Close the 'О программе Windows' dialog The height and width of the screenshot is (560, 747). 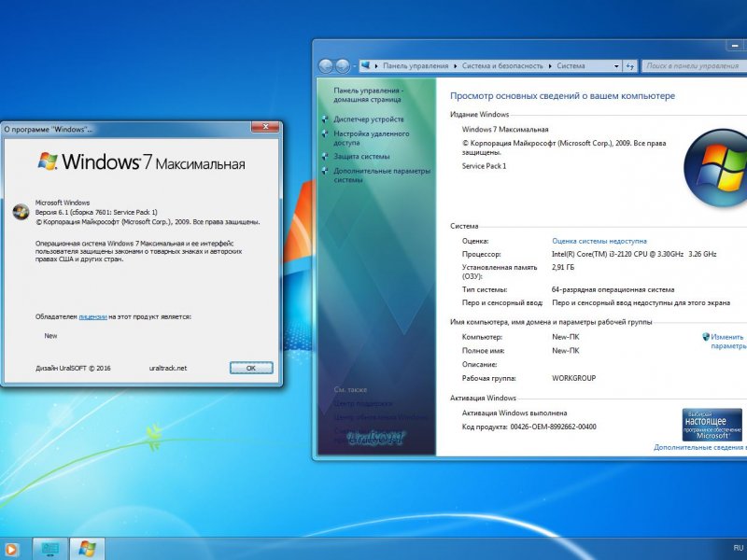[266, 127]
